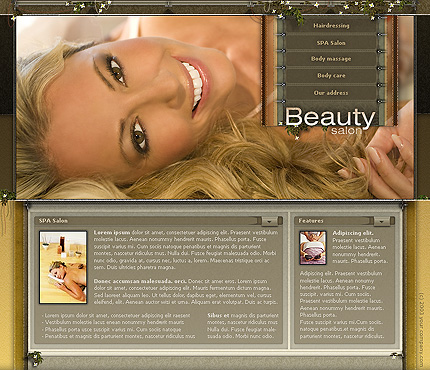Open Our address menu entry
The height and width of the screenshot is (370, 430).
(x=331, y=93)
